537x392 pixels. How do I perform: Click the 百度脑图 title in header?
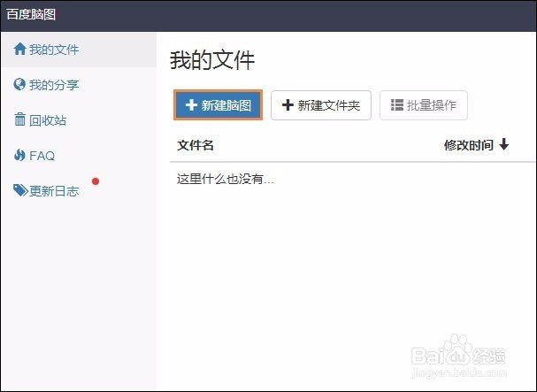coord(31,14)
